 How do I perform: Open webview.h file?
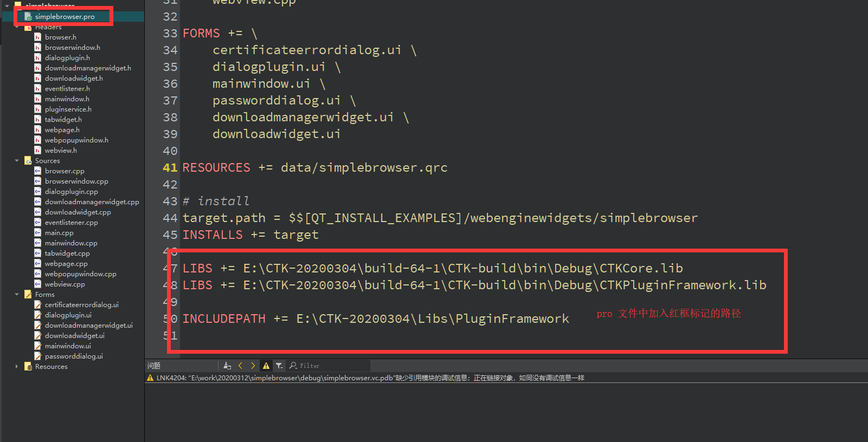click(x=61, y=151)
